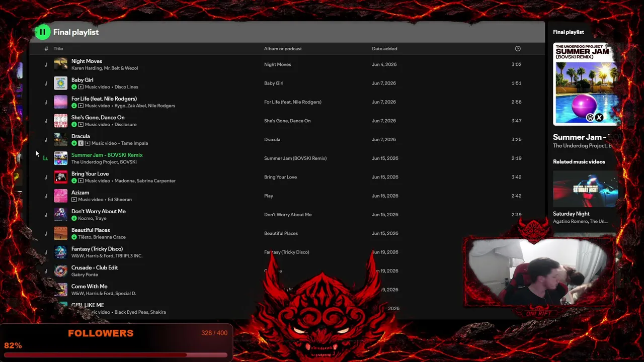The image size is (644, 362).
Task: Click the note icon beside Fantasy (Tricky Disco)
Action: coord(46,252)
